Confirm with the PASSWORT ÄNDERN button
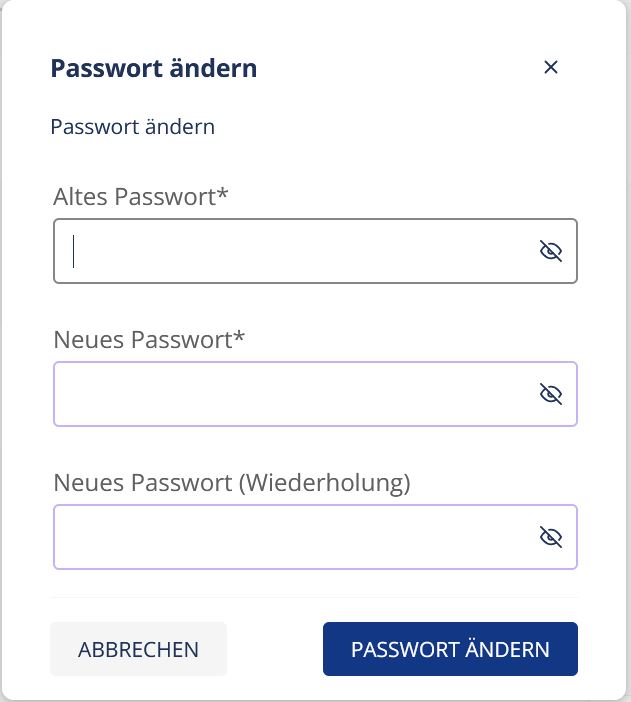 point(450,649)
